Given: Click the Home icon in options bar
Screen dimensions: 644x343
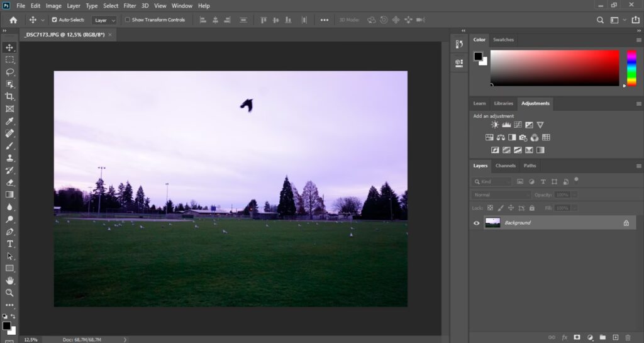Looking at the screenshot, I should [x=13, y=20].
